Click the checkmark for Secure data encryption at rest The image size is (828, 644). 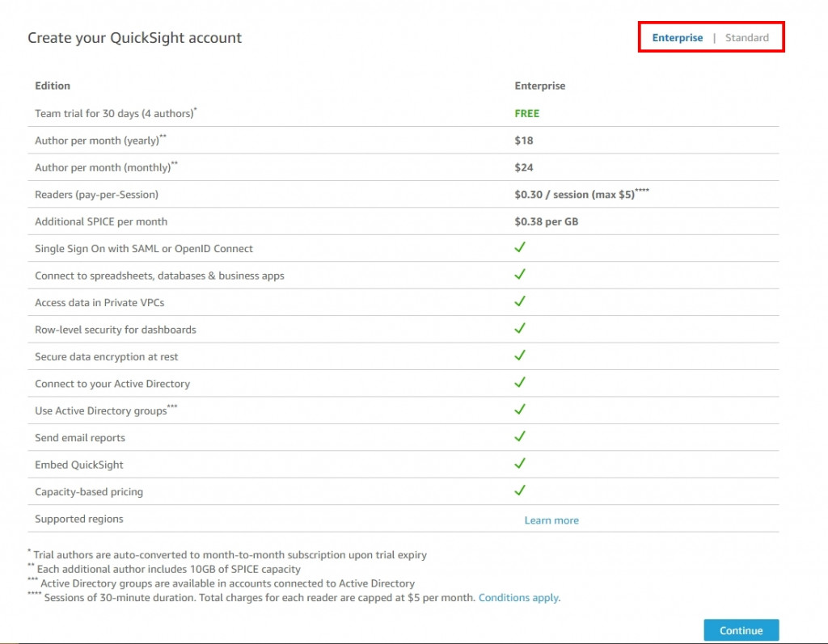[520, 355]
